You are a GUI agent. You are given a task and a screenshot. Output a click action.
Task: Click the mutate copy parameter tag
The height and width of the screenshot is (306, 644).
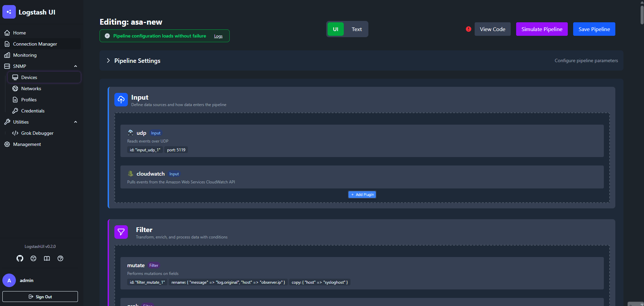click(320, 282)
